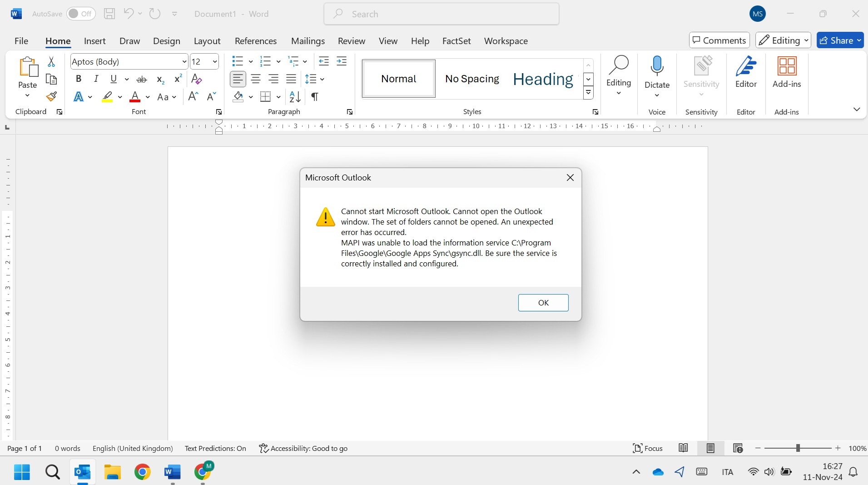Image resolution: width=868 pixels, height=485 pixels.
Task: Apply subscript formatting
Action: click(x=160, y=79)
